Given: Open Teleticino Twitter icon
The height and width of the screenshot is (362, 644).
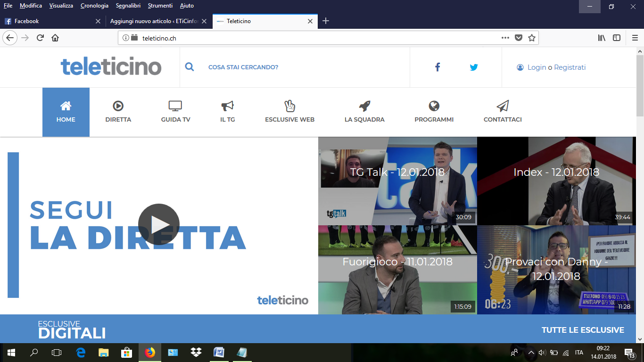Looking at the screenshot, I should [x=474, y=67].
